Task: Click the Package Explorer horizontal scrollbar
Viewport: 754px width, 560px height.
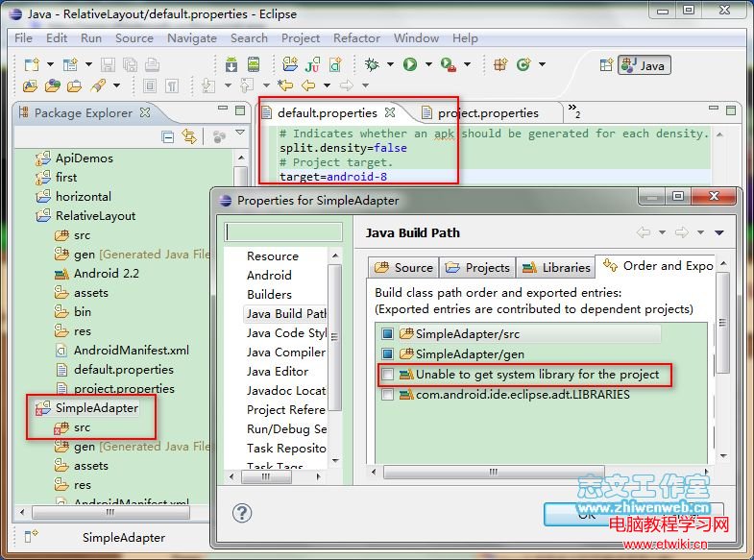Action: (x=110, y=512)
